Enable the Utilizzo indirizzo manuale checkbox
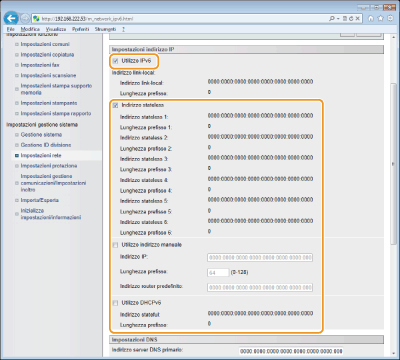This screenshot has width=400, height=360. [x=115, y=245]
